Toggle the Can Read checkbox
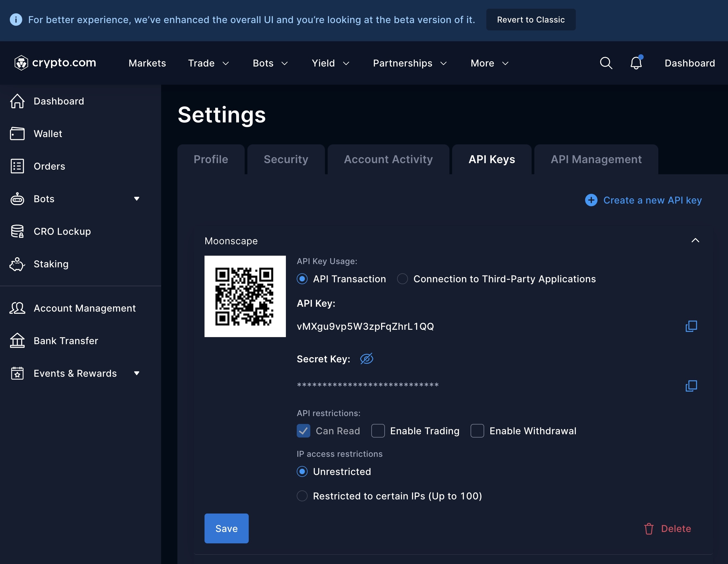This screenshot has width=728, height=564. (x=303, y=431)
